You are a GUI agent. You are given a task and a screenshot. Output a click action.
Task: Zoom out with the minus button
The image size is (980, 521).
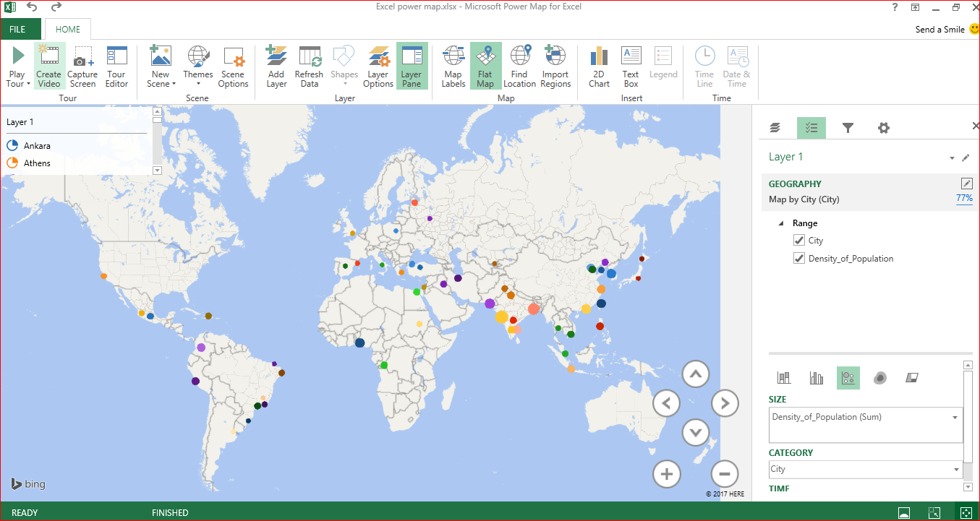724,474
